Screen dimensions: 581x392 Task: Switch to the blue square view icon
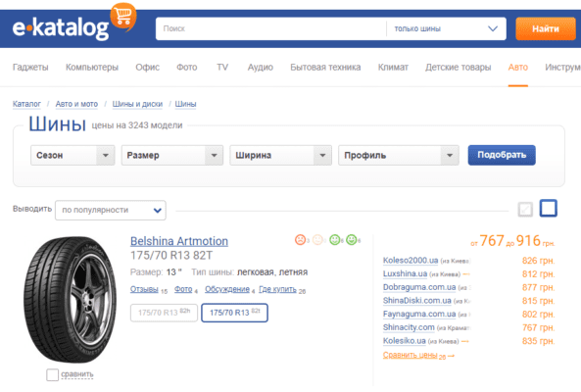tap(548, 208)
